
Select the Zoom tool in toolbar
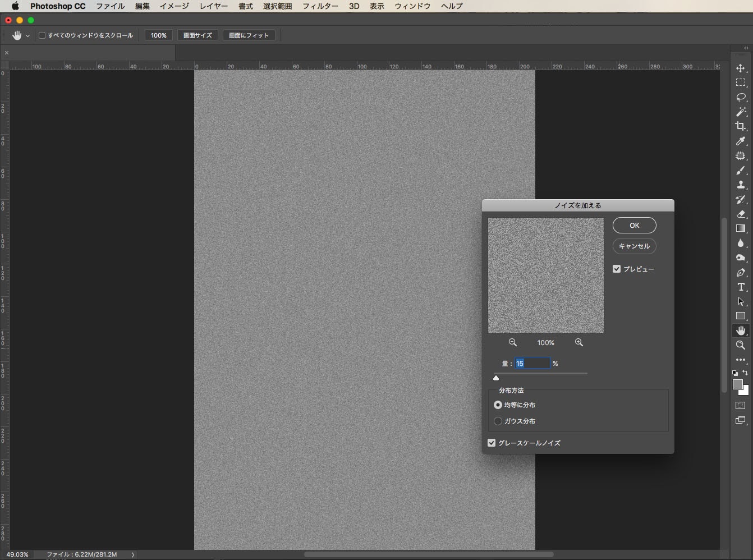click(741, 345)
